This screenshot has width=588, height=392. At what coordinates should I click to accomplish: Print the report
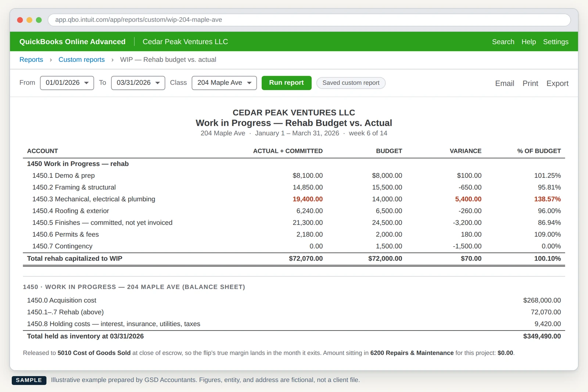tap(530, 83)
